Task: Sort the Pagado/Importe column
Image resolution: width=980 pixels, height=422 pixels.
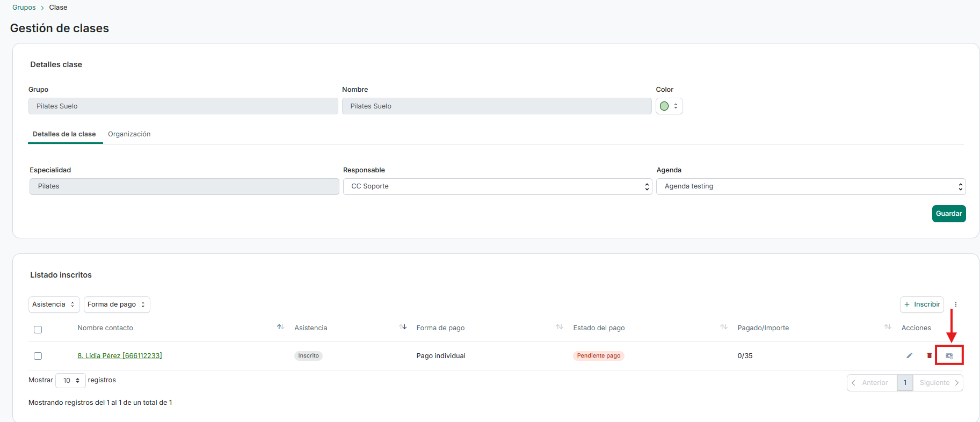Action: (x=888, y=327)
